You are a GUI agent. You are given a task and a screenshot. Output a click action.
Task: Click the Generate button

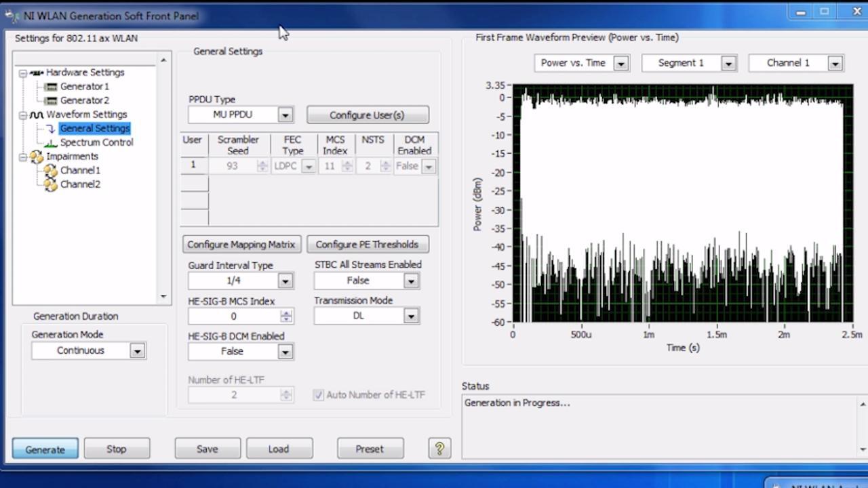tap(45, 449)
